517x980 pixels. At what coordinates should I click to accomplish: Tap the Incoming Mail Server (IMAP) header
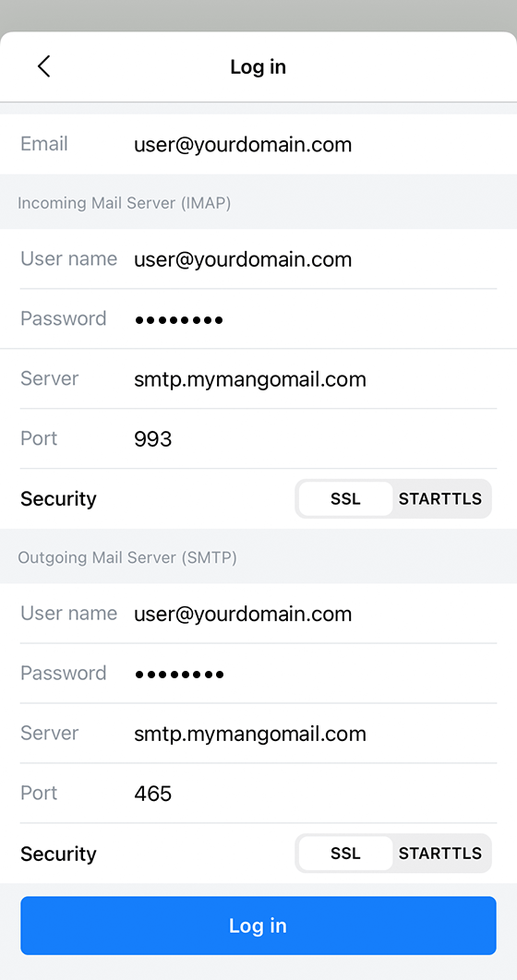(125, 203)
